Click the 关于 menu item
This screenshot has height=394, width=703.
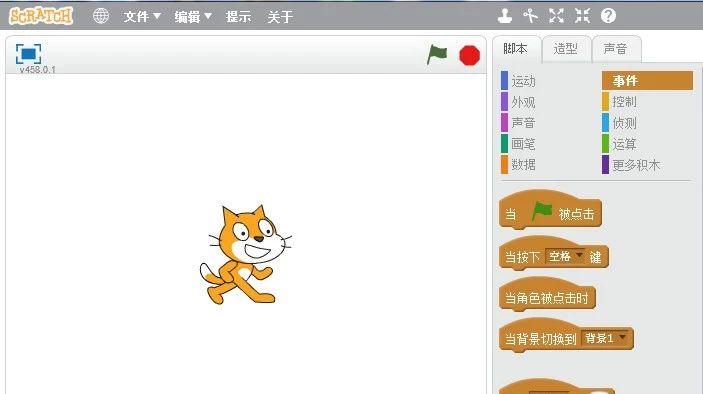(280, 17)
